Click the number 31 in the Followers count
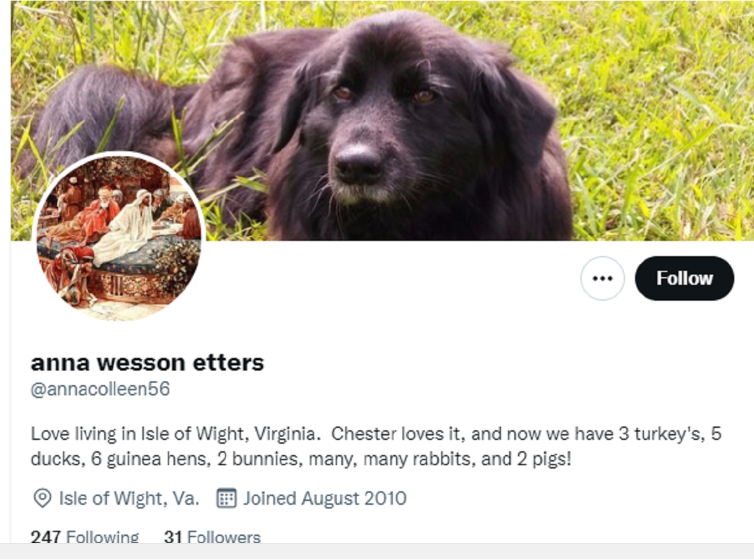This screenshot has width=754, height=560. (173, 536)
